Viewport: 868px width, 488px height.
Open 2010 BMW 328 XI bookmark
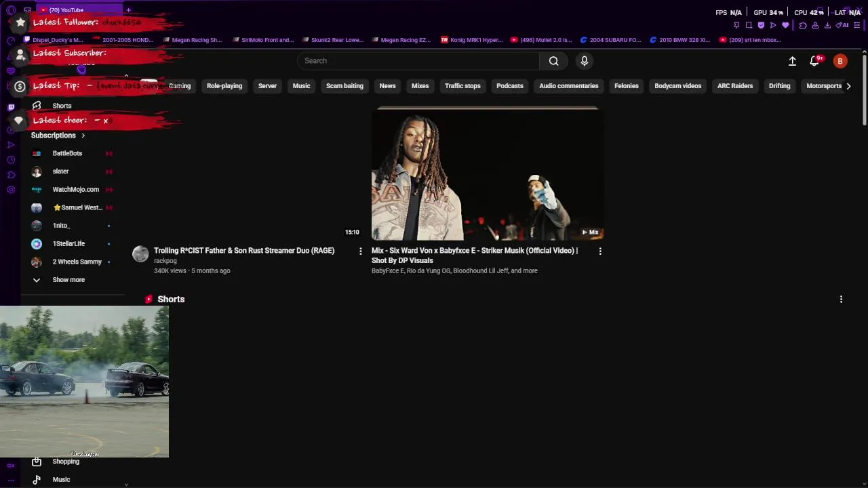679,40
